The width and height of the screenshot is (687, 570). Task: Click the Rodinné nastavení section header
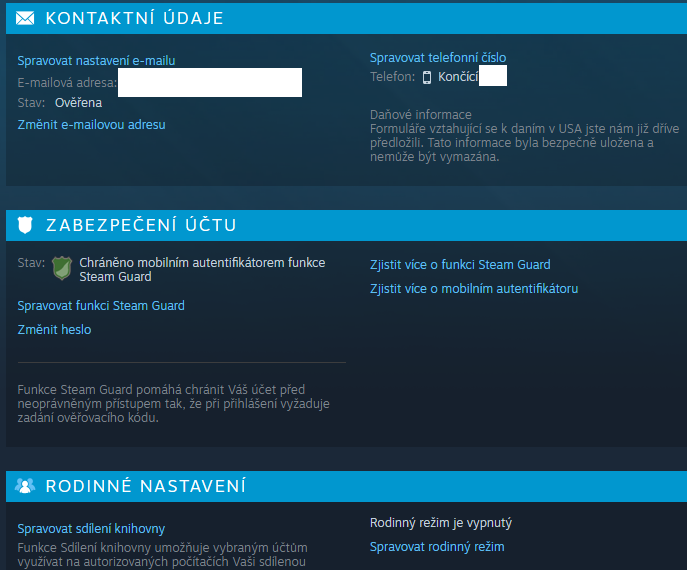146,487
